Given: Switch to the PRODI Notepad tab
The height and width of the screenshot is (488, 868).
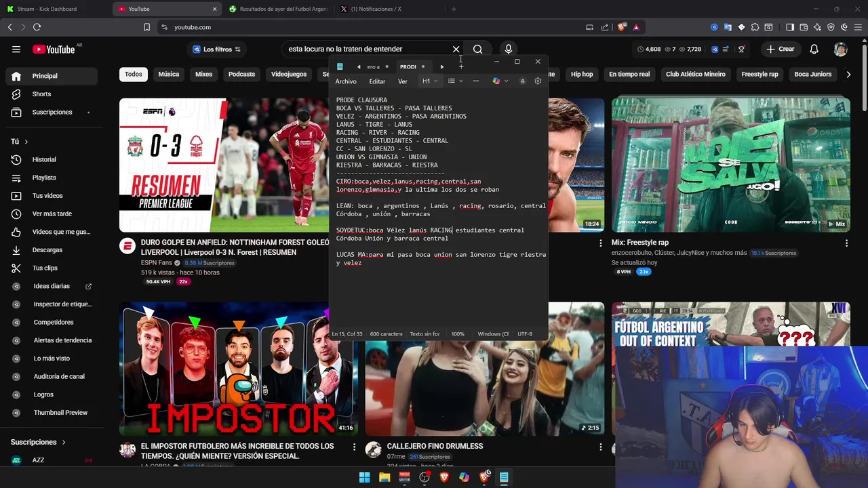Looking at the screenshot, I should [x=412, y=66].
